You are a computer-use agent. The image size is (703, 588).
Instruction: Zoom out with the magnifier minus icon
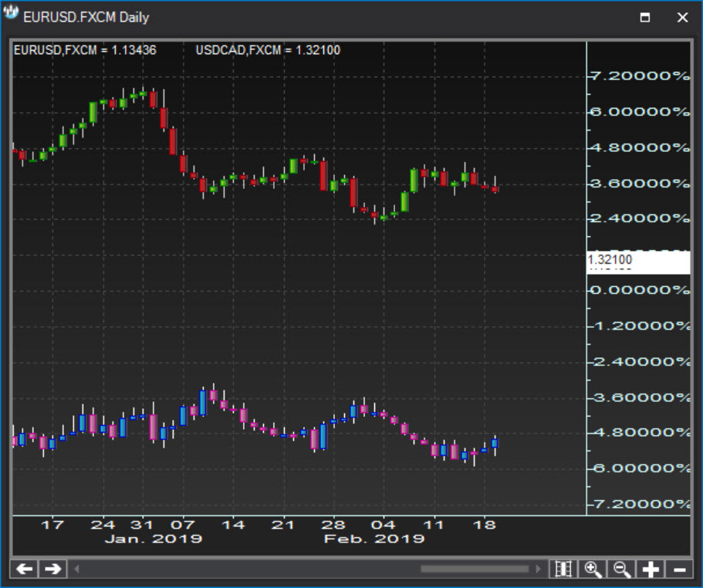tap(621, 569)
